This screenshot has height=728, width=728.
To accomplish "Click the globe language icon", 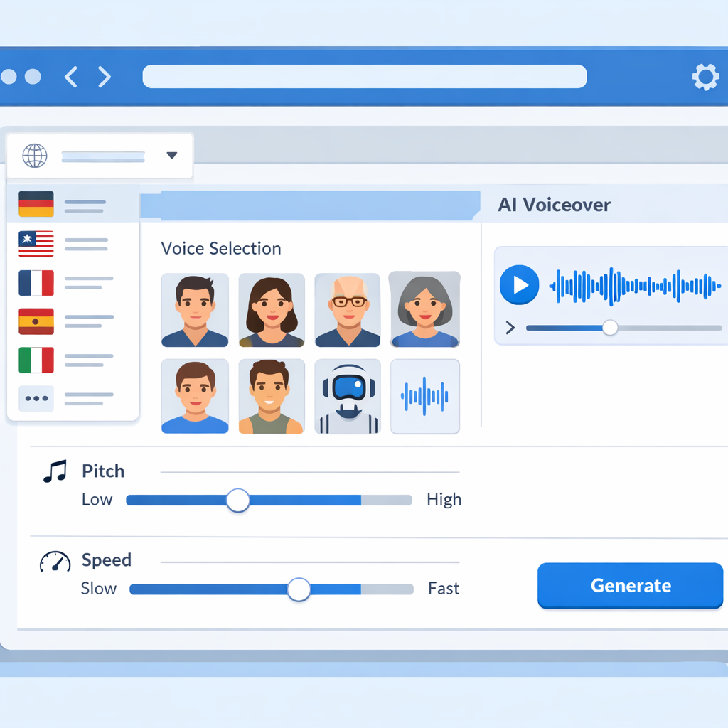I will tap(35, 155).
